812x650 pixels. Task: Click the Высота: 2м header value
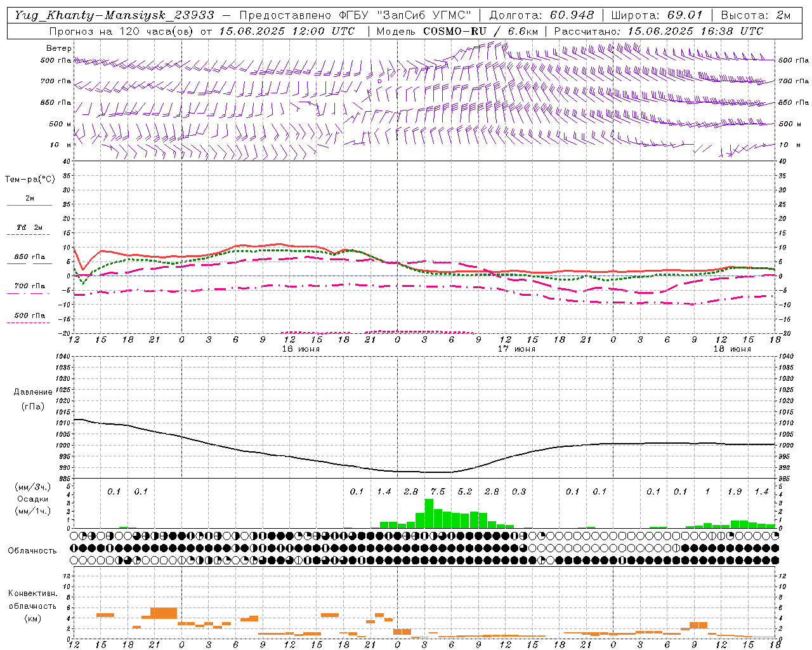(x=756, y=15)
